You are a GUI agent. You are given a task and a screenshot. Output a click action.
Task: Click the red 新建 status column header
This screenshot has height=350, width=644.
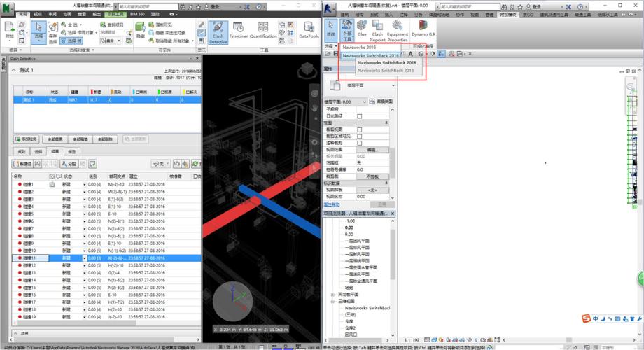pyautogui.click(x=97, y=92)
